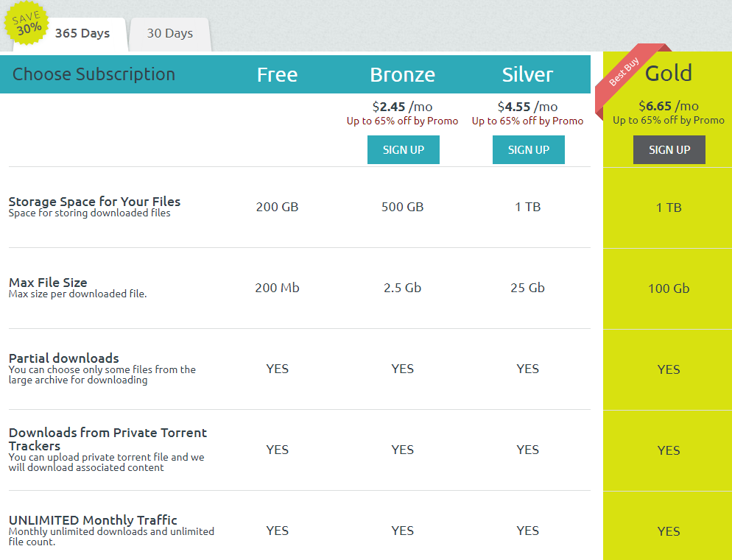Click the Free 200 Mb file size
732x560 pixels.
(278, 288)
